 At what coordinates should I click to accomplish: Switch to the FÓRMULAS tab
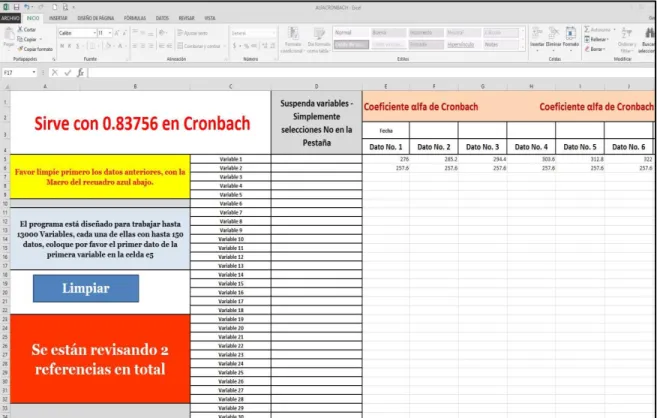click(135, 18)
